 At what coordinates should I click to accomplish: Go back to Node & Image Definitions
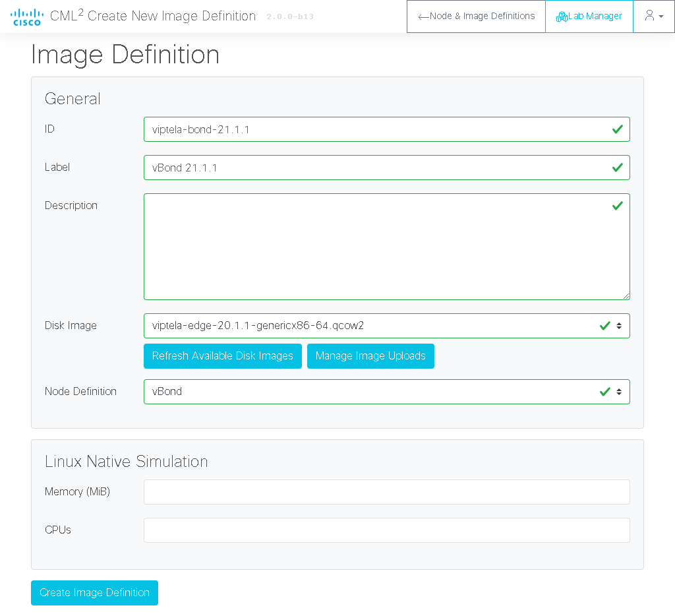(476, 16)
